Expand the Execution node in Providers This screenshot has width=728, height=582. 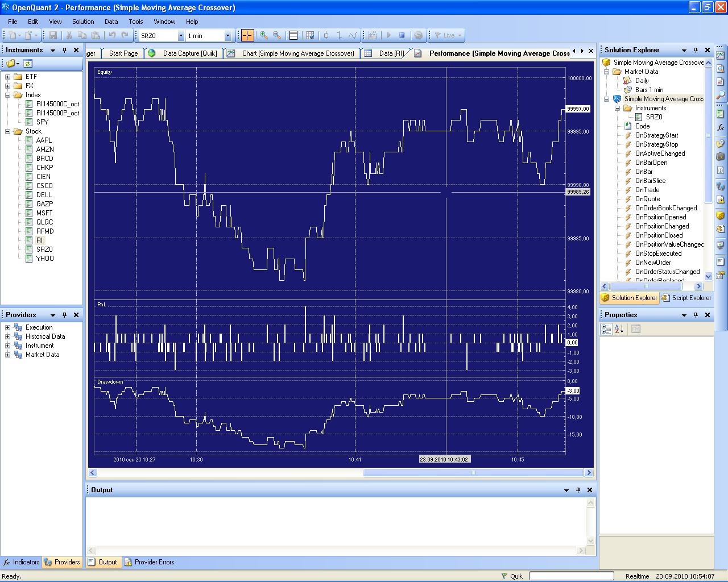click(8, 327)
